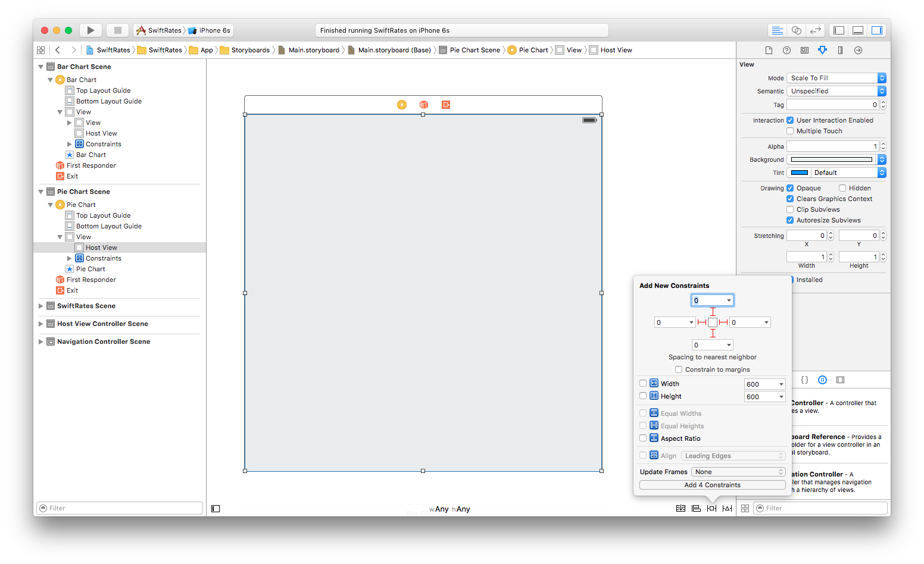Screen dimensions: 924x564
Task: Enable the Width 600 constraint checkbox
Action: [x=643, y=383]
